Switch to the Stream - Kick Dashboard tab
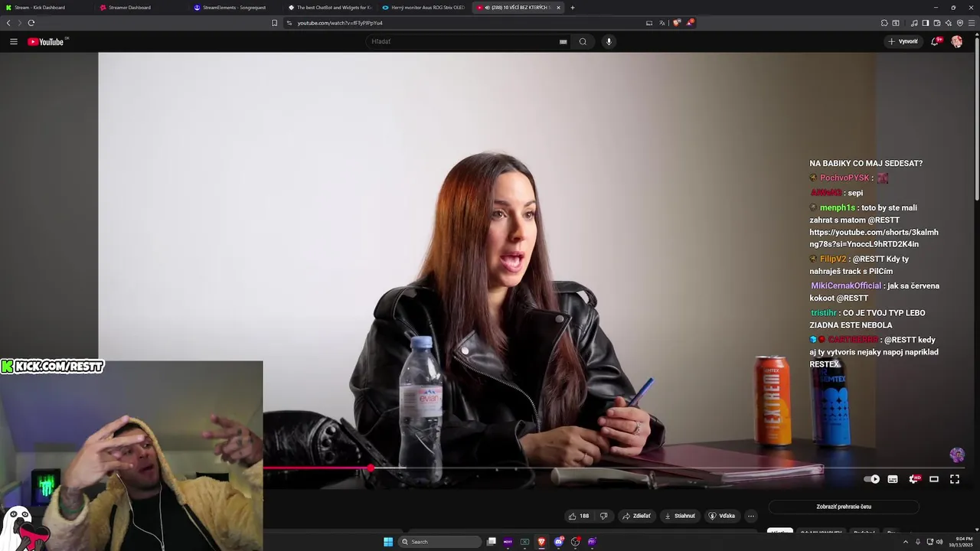980x551 pixels. (47, 8)
